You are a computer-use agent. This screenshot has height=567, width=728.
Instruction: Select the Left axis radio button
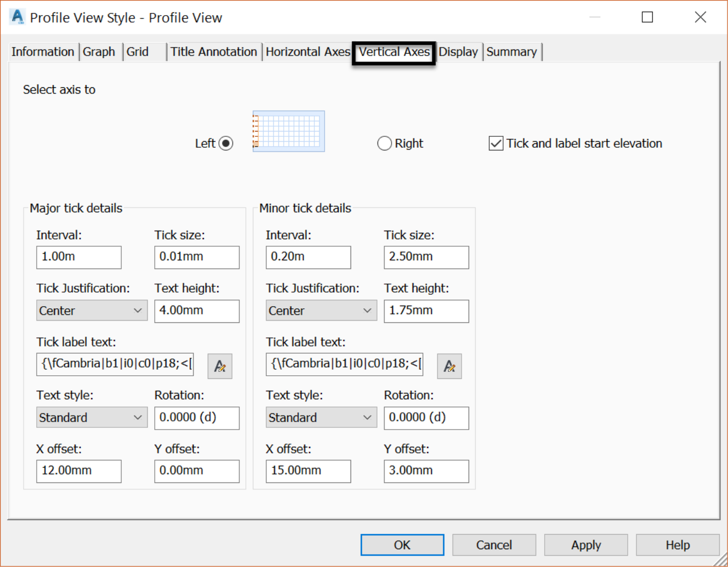pos(226,143)
